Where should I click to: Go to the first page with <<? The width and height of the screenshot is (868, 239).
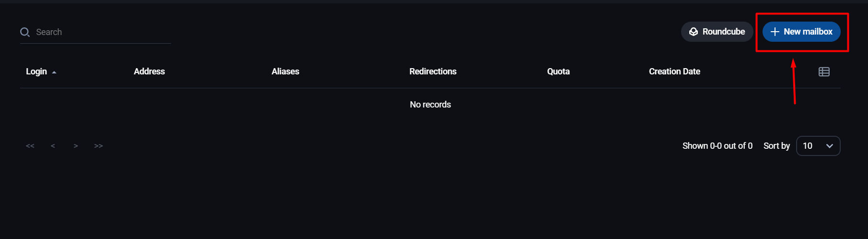point(30,146)
